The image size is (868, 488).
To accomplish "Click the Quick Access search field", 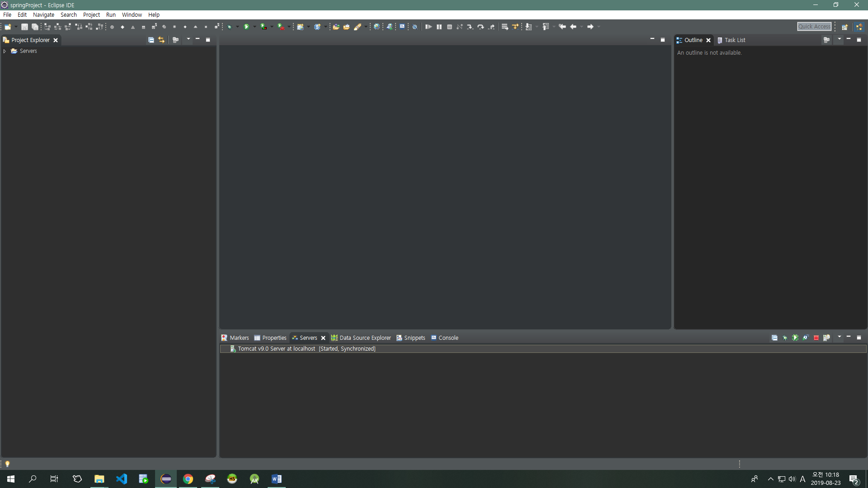I will pos(814,27).
